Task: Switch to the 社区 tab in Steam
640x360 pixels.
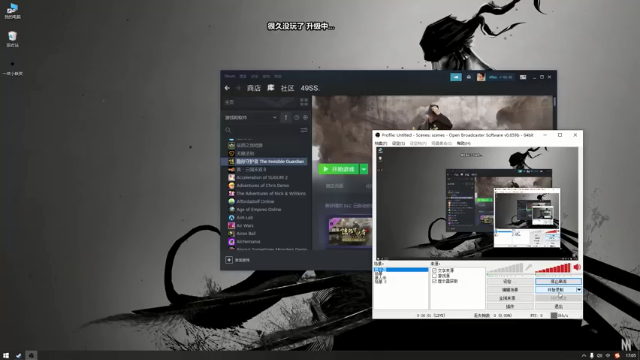Action: click(x=287, y=88)
